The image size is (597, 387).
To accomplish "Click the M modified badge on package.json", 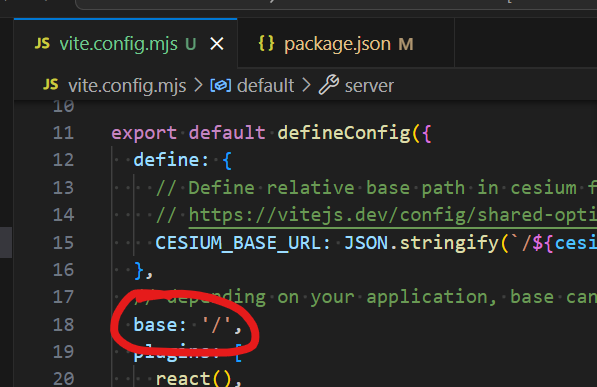I will click(406, 44).
